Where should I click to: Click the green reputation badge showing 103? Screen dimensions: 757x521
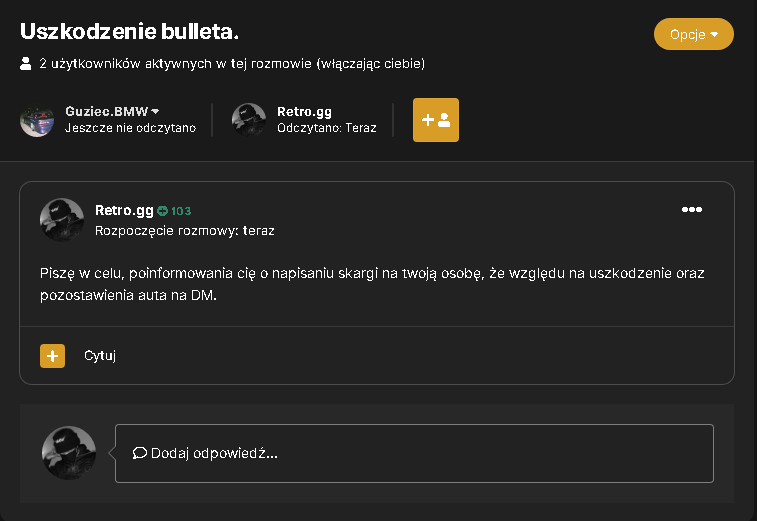[174, 211]
